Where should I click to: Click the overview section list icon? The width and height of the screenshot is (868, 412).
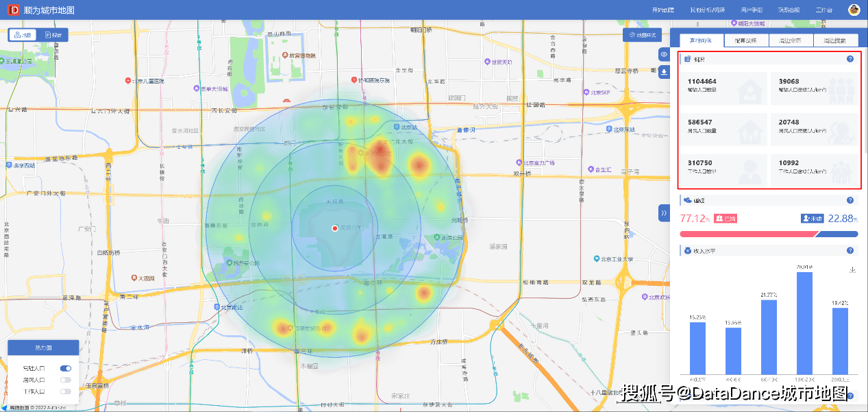[687, 60]
